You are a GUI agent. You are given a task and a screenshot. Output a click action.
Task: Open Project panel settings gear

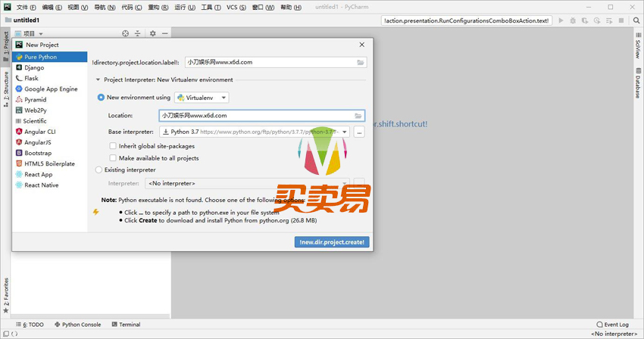click(153, 33)
